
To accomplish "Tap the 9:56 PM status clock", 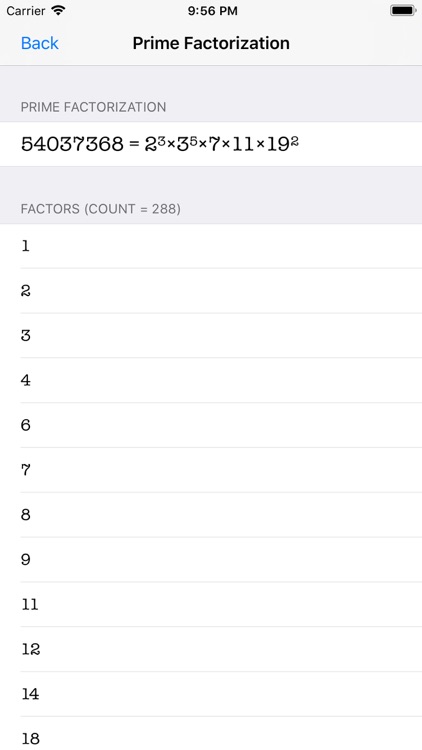I will [212, 11].
